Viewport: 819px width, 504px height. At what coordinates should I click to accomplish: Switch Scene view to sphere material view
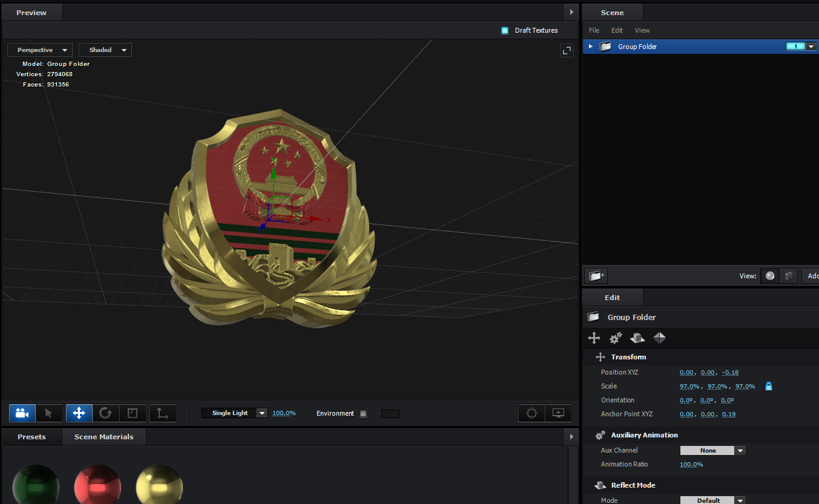(x=770, y=276)
